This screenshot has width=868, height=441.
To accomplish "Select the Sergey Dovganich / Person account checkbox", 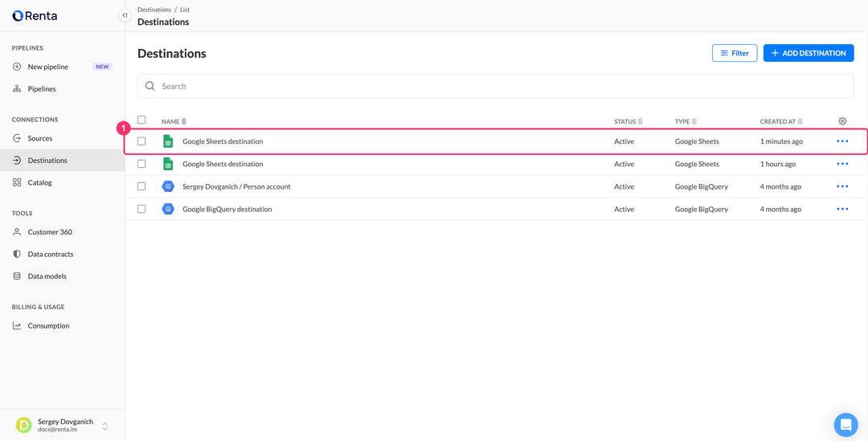I will [141, 186].
